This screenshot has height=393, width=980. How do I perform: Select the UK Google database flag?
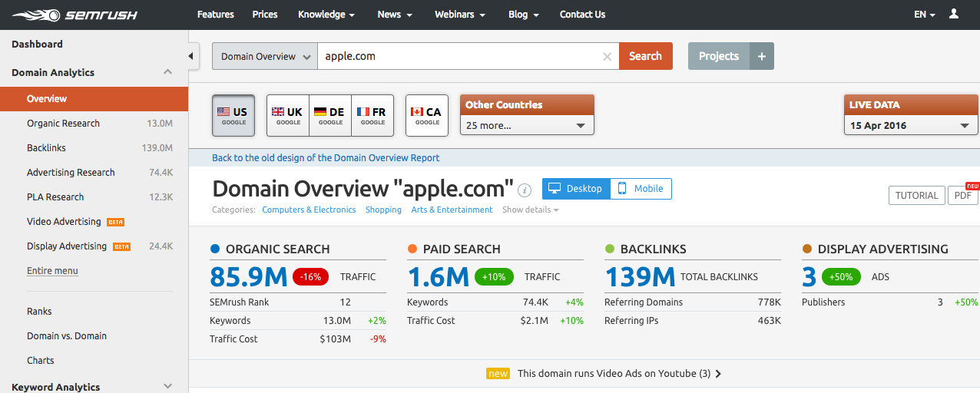coord(288,115)
